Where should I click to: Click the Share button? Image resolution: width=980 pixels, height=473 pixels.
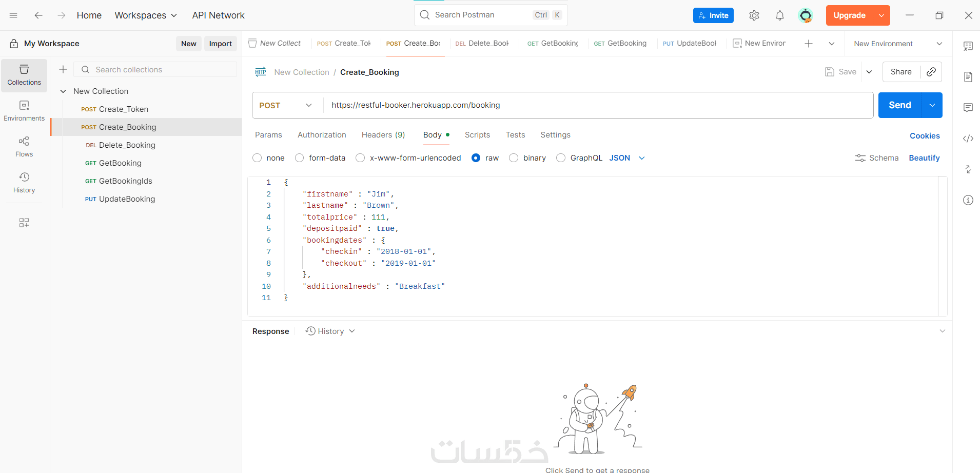tap(901, 72)
